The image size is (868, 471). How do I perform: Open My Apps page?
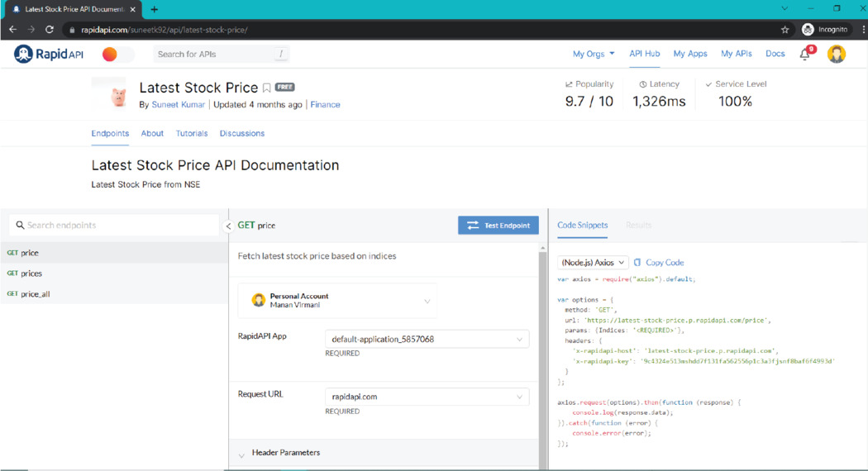pos(690,54)
